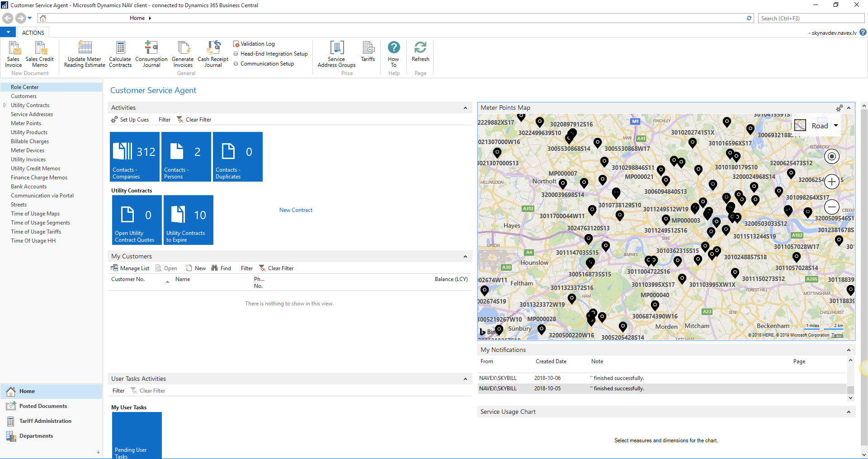Screen dimensions: 868x459
Task: Click the notifications scrollbar down arrow
Action: [x=850, y=398]
